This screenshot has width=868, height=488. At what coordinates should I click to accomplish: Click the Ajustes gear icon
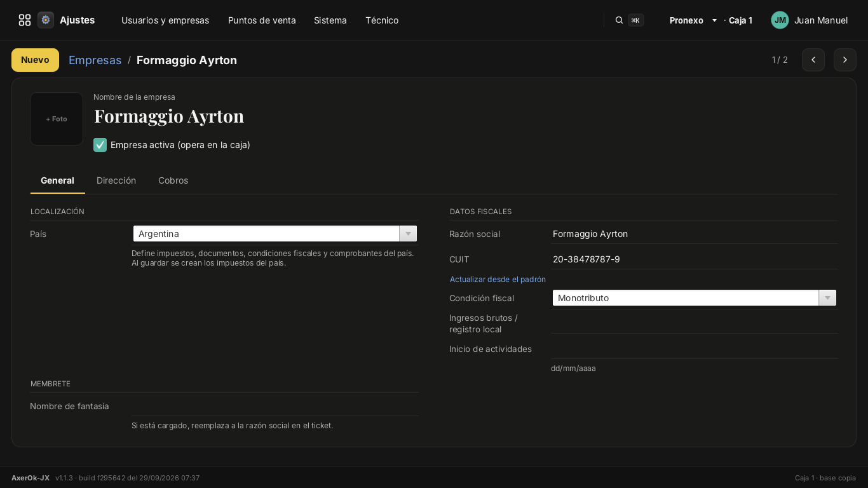point(46,20)
